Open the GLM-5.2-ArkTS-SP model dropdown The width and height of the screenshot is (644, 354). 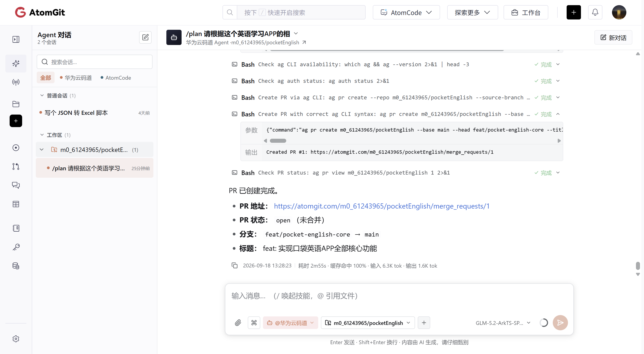(503, 323)
